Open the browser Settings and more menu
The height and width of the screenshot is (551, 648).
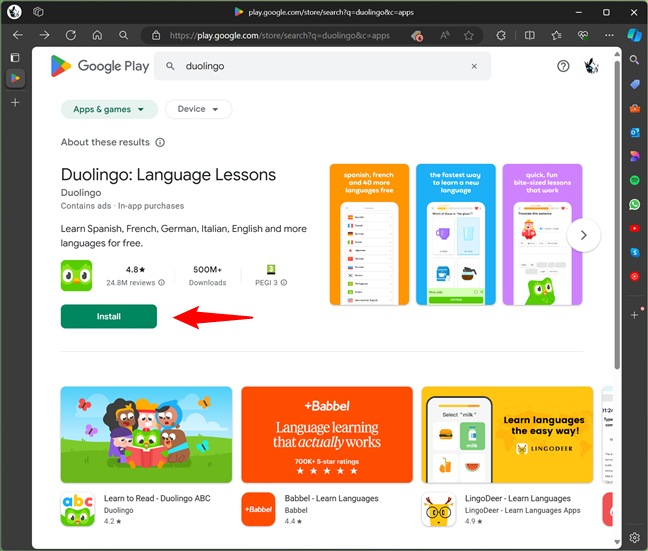pos(609,36)
